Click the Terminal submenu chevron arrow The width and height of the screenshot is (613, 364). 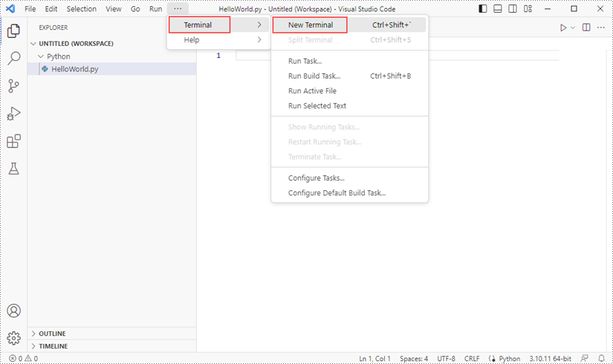click(x=259, y=25)
